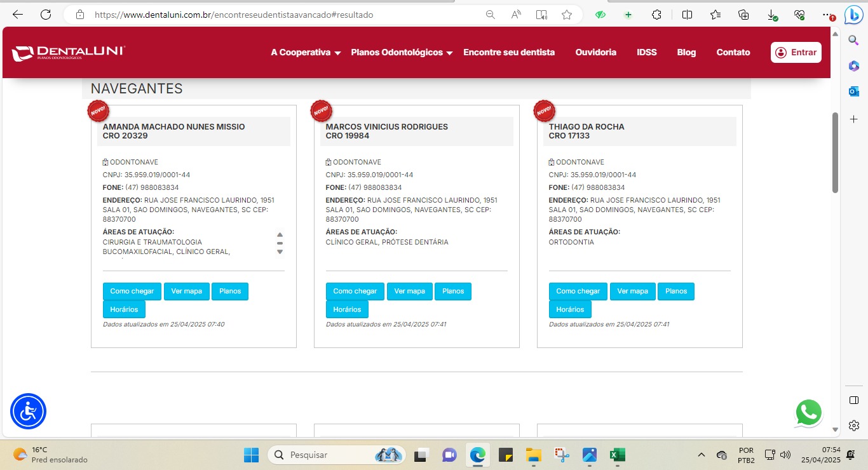Open Downloads icon in toolbar
The width and height of the screenshot is (868, 470).
click(x=772, y=15)
